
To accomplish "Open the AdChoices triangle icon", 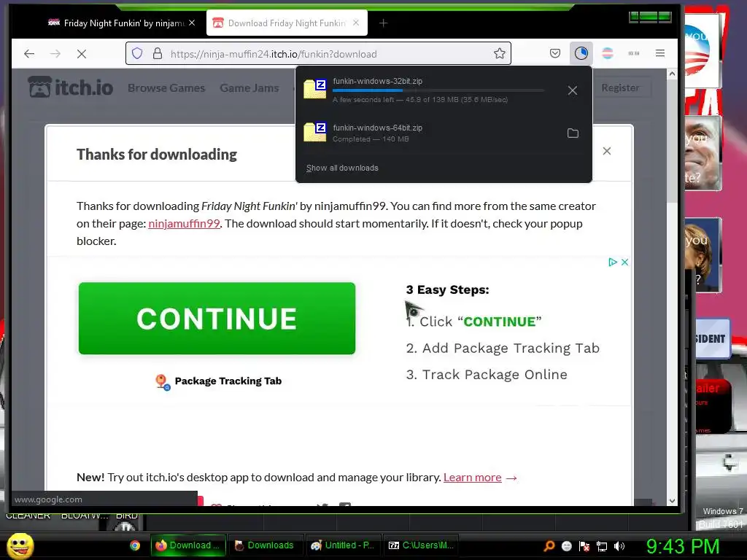I will tap(613, 262).
